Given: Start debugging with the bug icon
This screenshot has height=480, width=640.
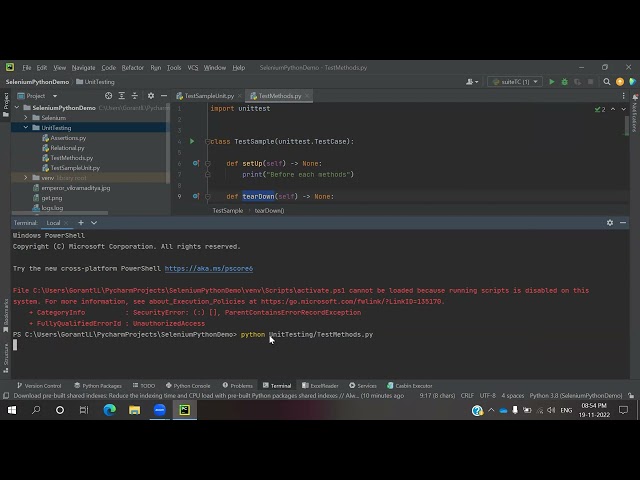Looking at the screenshot, I should pyautogui.click(x=564, y=82).
